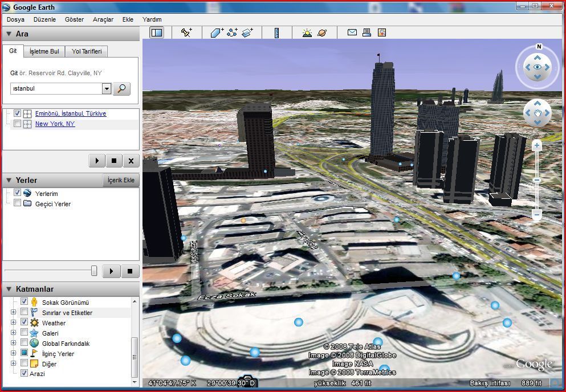This screenshot has width=566, height=392.
Task: Expand the Galeri layer tree
Action: click(x=13, y=333)
